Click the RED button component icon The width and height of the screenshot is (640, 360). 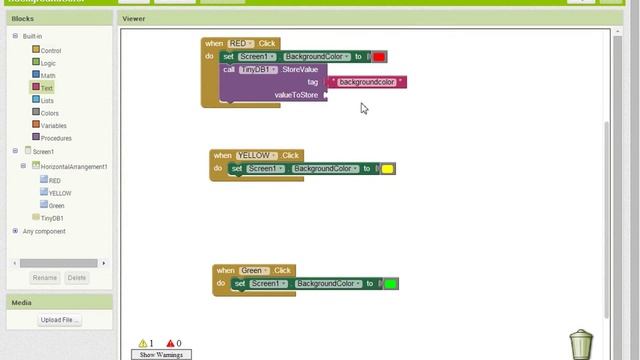(x=44, y=179)
